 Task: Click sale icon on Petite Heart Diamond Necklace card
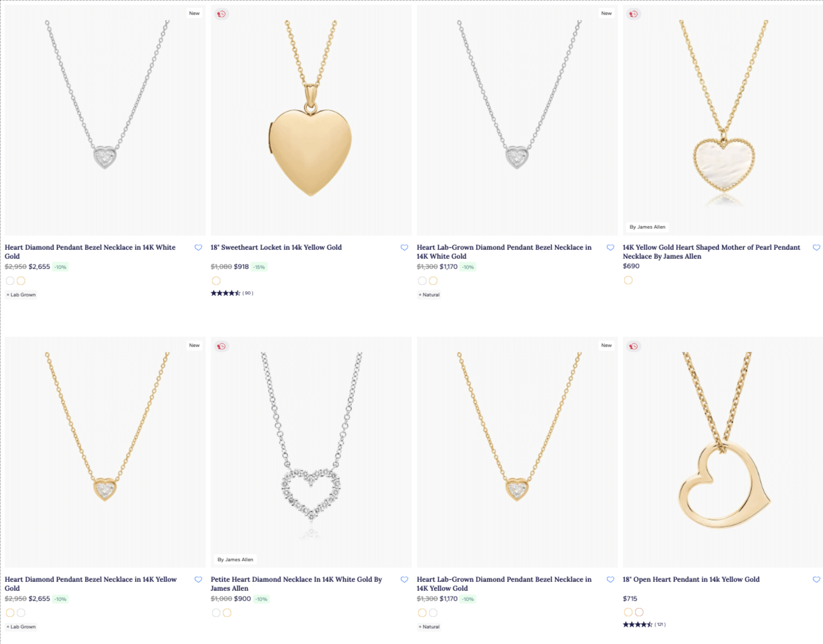click(221, 346)
